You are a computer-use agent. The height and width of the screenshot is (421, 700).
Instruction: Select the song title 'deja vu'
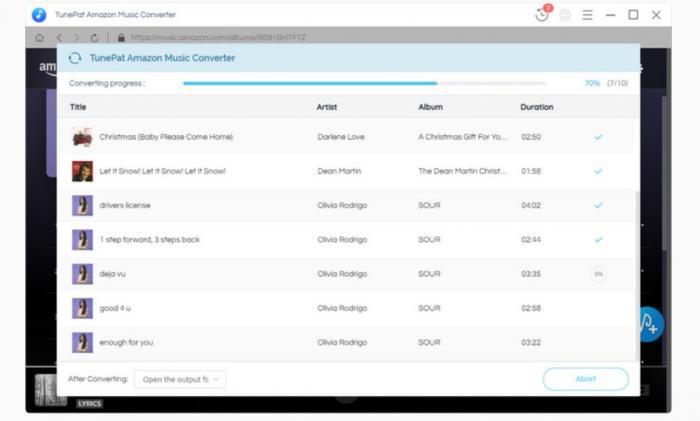coord(112,274)
